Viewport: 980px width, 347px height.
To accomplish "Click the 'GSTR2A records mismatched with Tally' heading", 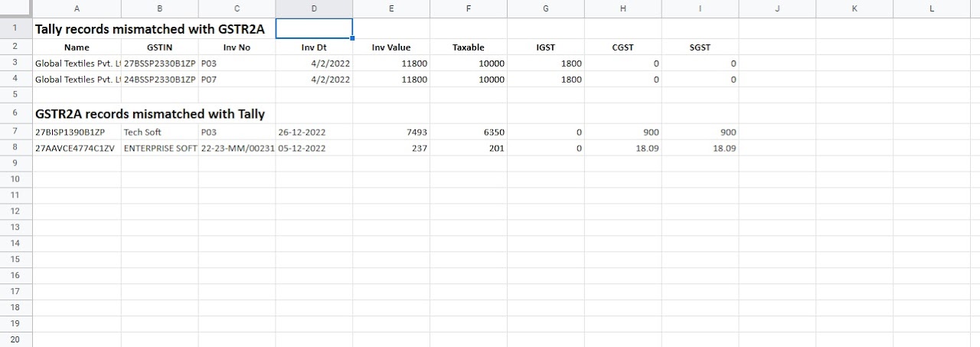I will 149,114.
